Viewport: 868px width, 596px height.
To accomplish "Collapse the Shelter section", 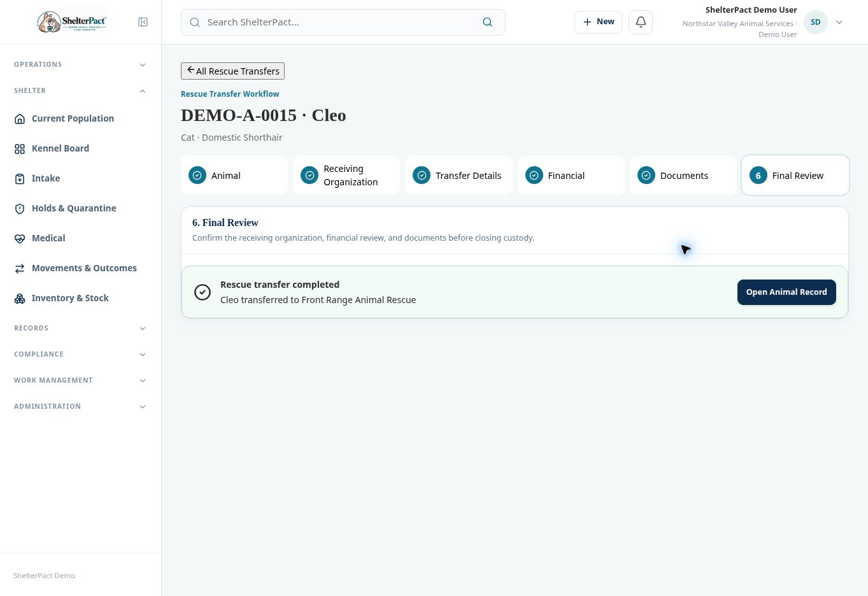I will pos(80,90).
